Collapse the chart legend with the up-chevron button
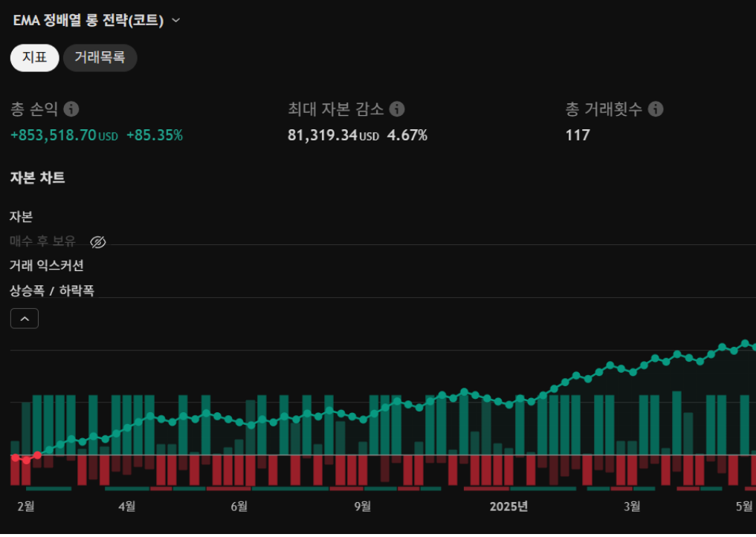Image resolution: width=756 pixels, height=537 pixels. (x=25, y=319)
